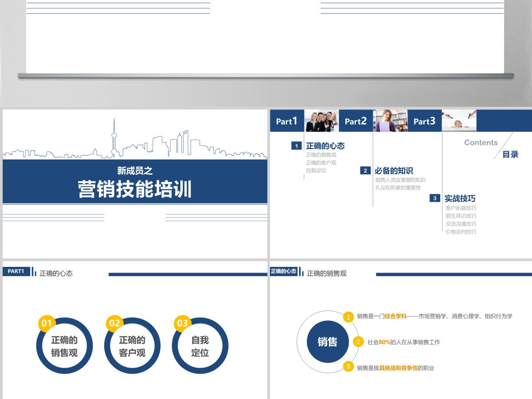Click the entry 客户拓展技巧
The image size is (532, 399).
click(x=461, y=208)
